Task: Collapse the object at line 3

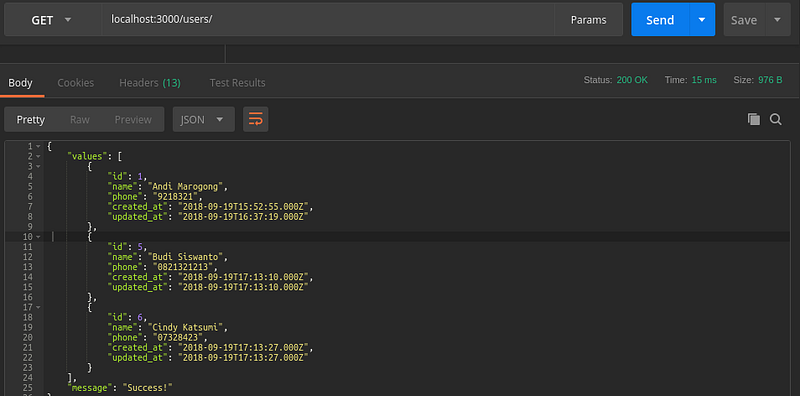Action: (x=38, y=166)
